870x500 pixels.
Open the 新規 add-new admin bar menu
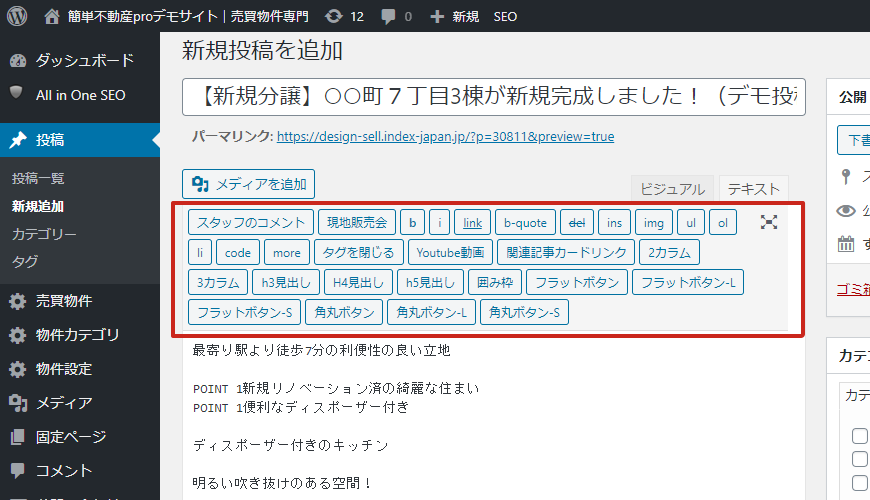point(455,17)
